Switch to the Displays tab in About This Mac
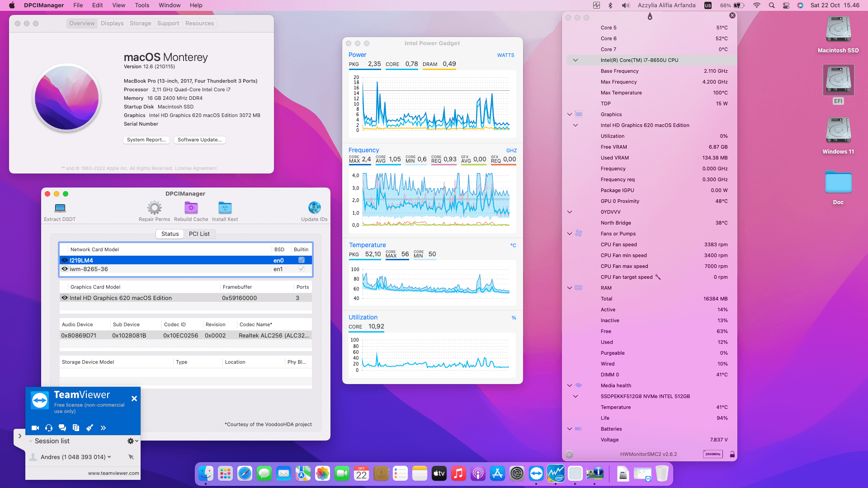This screenshot has width=868, height=488. tap(112, 23)
